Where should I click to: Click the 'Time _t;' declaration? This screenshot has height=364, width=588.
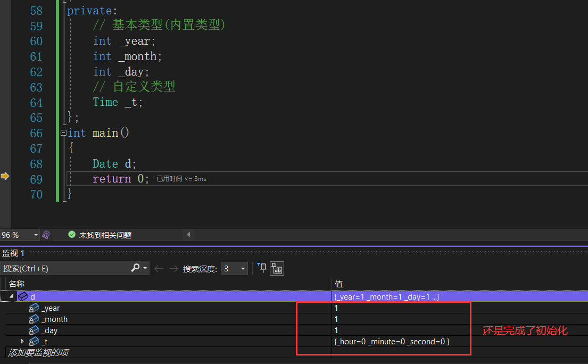(118, 102)
